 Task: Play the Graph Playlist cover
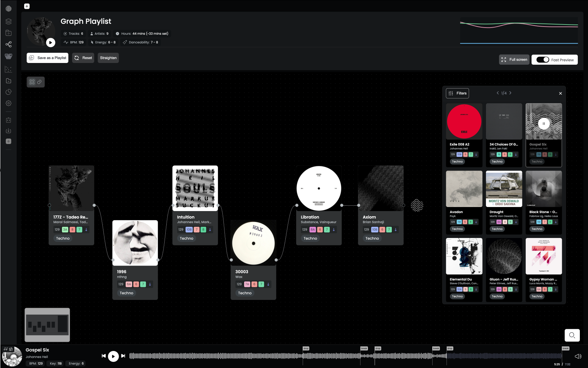coord(50,43)
